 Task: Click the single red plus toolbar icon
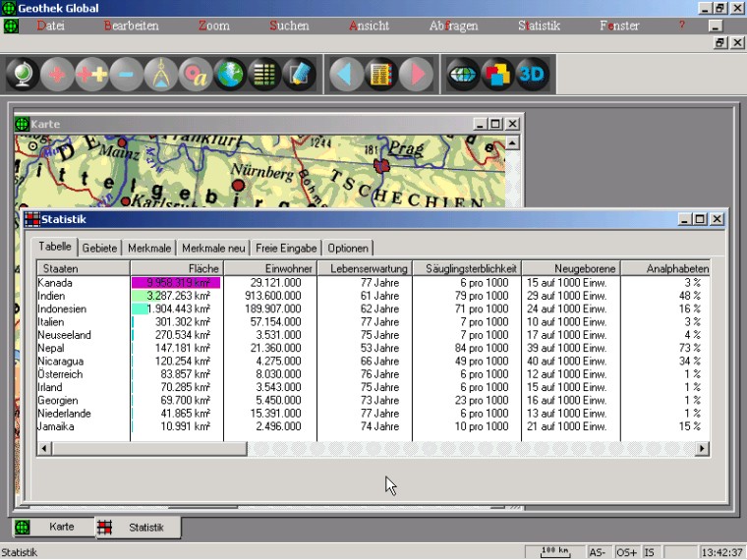pyautogui.click(x=57, y=75)
